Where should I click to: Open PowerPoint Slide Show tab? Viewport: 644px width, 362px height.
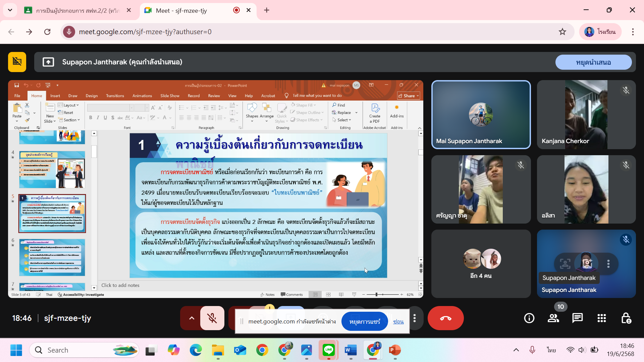(x=170, y=96)
